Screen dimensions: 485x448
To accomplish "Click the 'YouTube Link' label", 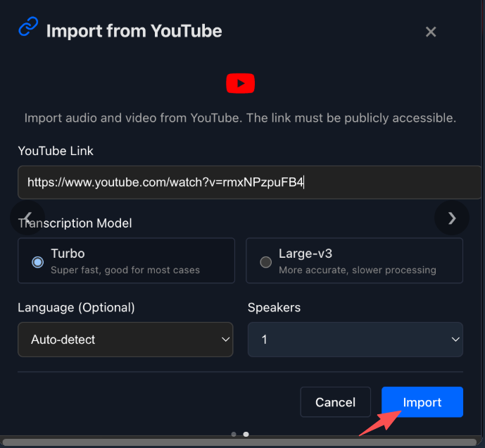I will (56, 151).
